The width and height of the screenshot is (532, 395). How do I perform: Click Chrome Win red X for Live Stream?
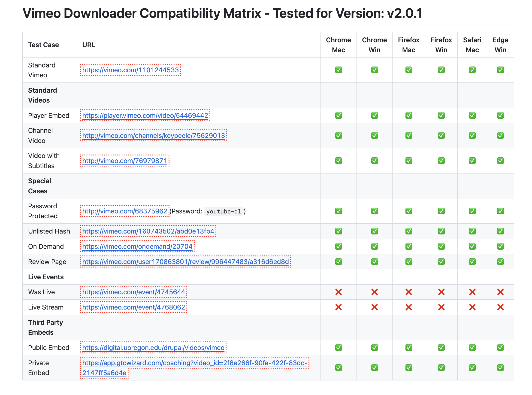tap(375, 307)
